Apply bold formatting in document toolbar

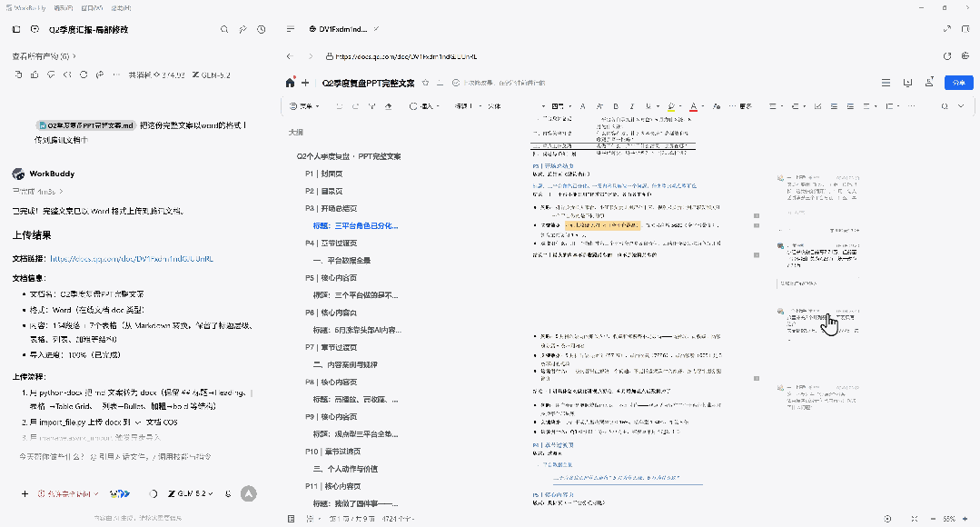pos(616,106)
